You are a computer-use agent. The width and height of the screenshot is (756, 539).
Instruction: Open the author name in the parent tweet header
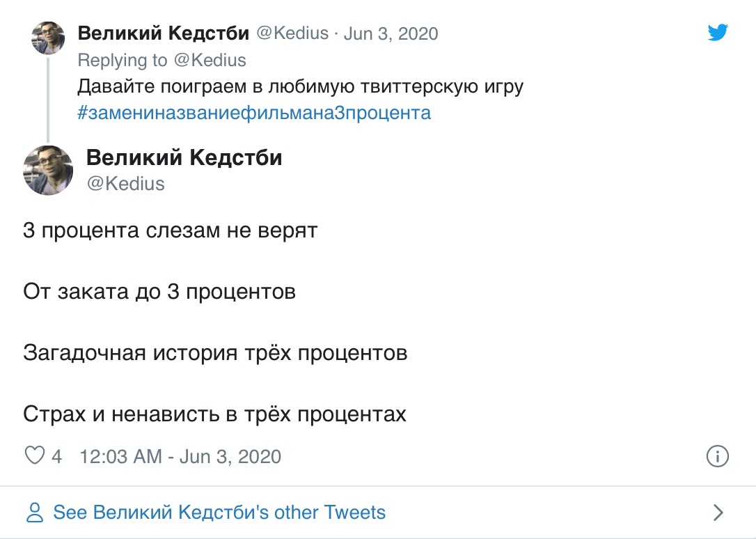tap(164, 33)
